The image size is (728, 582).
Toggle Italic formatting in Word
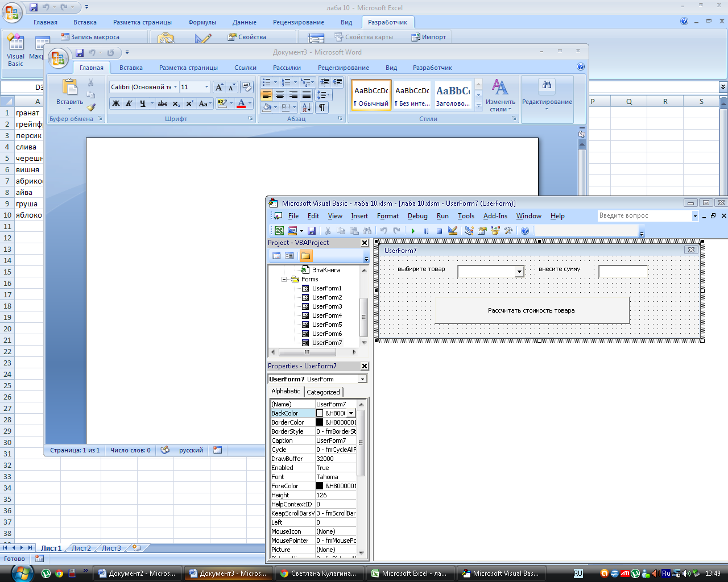tap(129, 103)
